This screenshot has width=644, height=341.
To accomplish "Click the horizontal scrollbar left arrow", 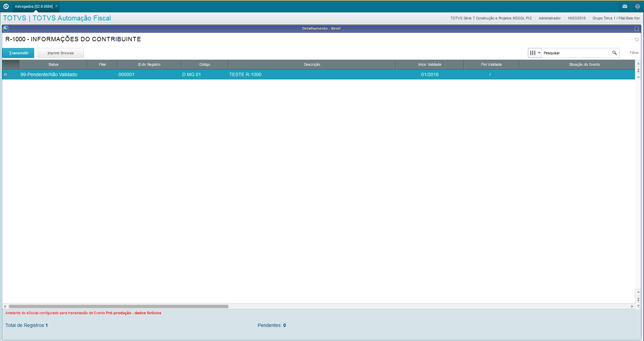I will pyautogui.click(x=5, y=306).
